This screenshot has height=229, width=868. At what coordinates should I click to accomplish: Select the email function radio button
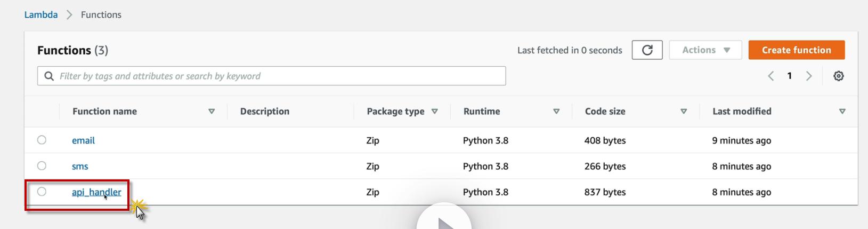[42, 140]
